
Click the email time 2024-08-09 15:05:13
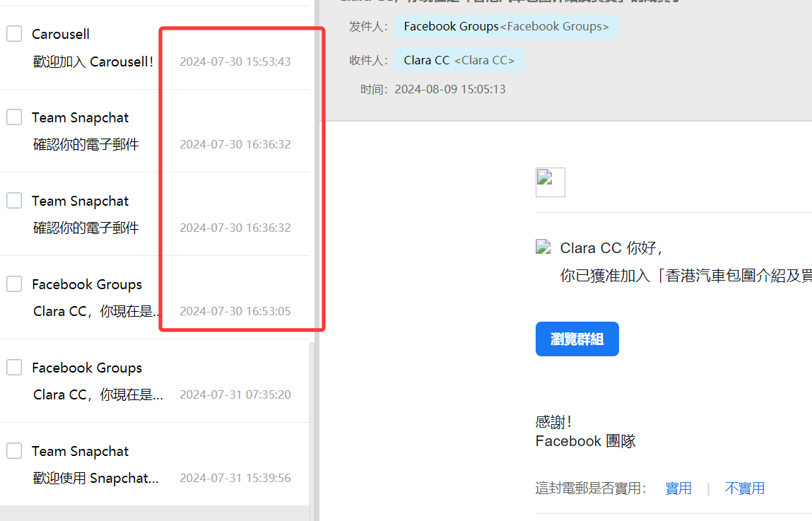click(x=450, y=89)
